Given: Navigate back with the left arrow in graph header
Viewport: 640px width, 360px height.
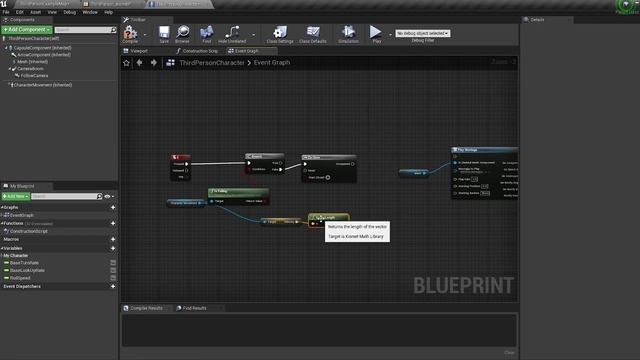Looking at the screenshot, I should [140, 62].
